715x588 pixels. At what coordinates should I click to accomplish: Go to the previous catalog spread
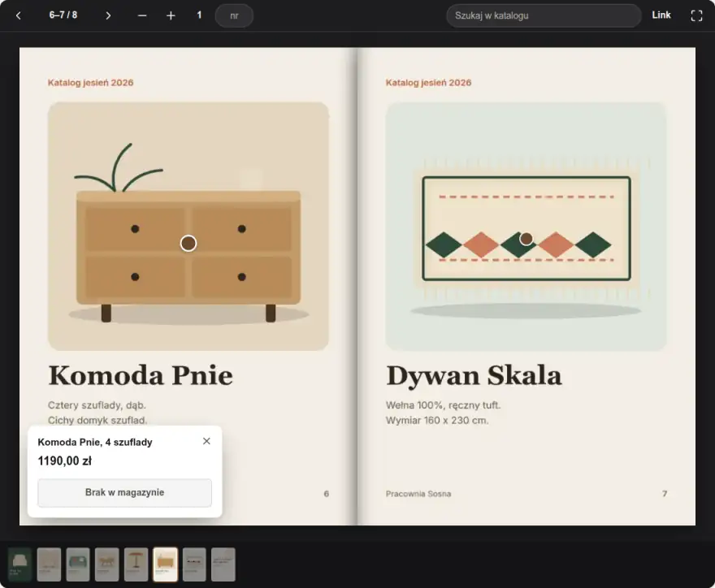click(18, 15)
